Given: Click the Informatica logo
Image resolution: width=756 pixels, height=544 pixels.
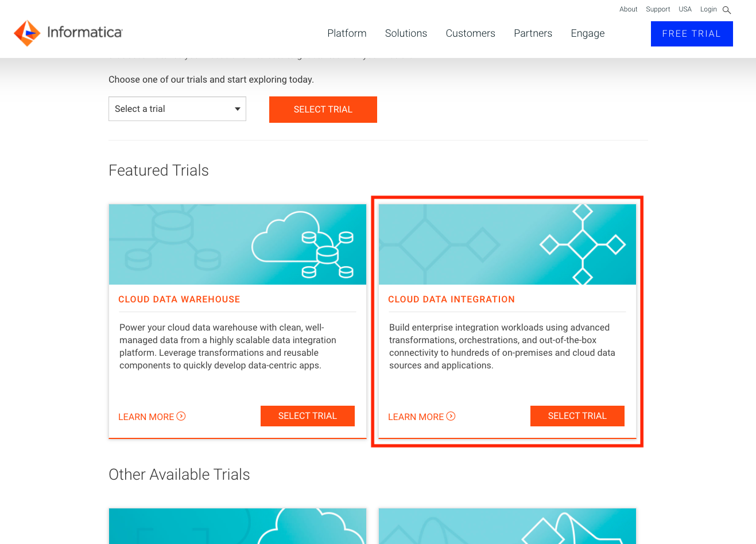Looking at the screenshot, I should 67,33.
